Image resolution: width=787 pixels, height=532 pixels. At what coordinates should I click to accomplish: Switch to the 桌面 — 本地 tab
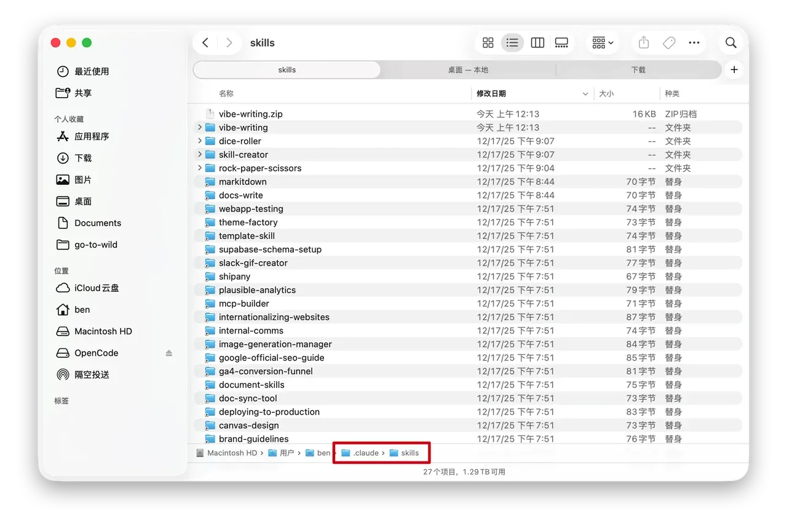tap(468, 70)
